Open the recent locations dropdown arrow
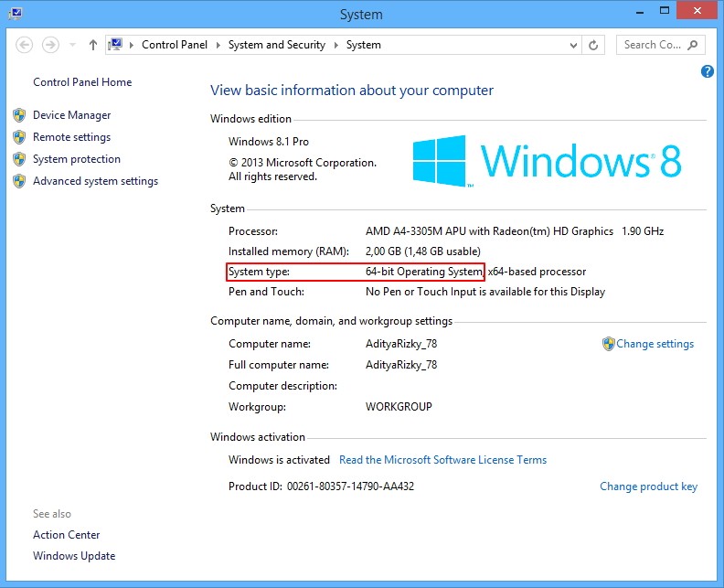This screenshot has height=588, width=724. (x=72, y=45)
